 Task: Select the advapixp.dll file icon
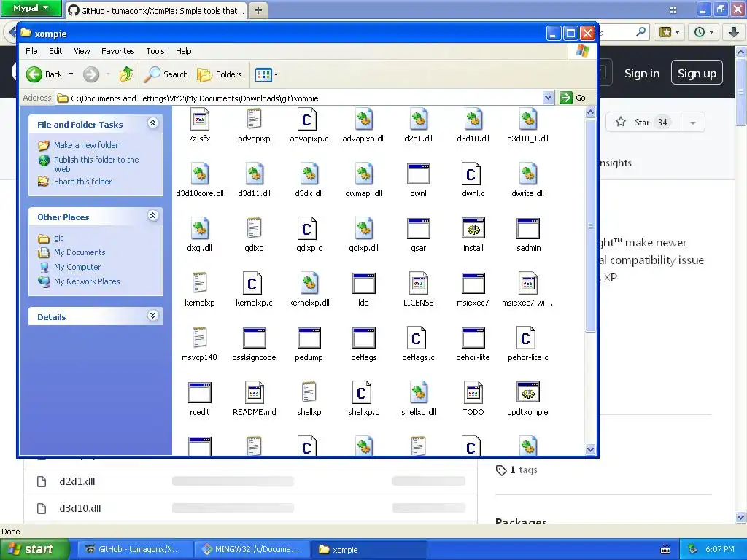(x=363, y=119)
